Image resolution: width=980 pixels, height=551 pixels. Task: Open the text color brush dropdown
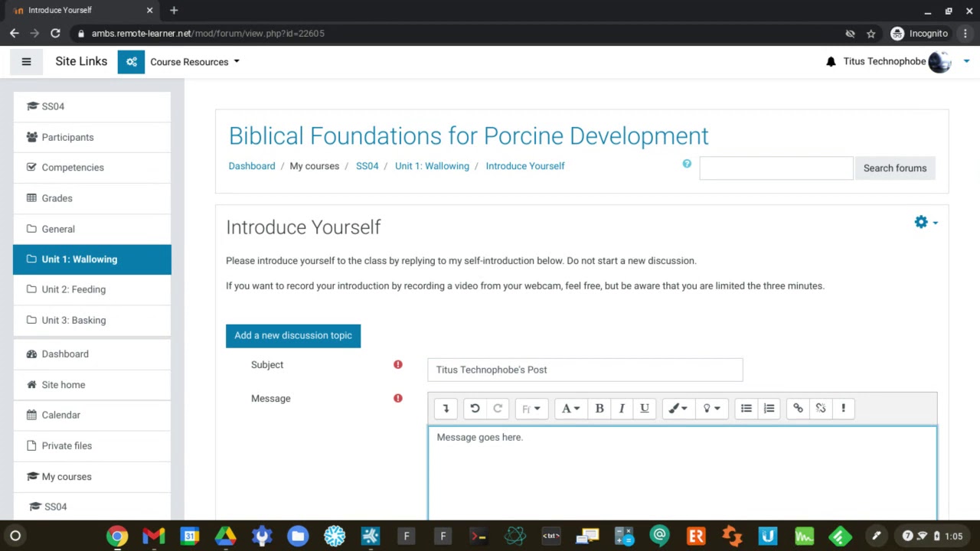[x=678, y=409]
